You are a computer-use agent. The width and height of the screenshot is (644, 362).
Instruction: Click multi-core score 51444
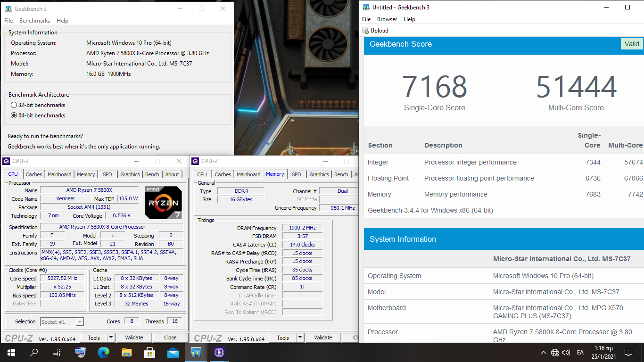click(x=576, y=87)
